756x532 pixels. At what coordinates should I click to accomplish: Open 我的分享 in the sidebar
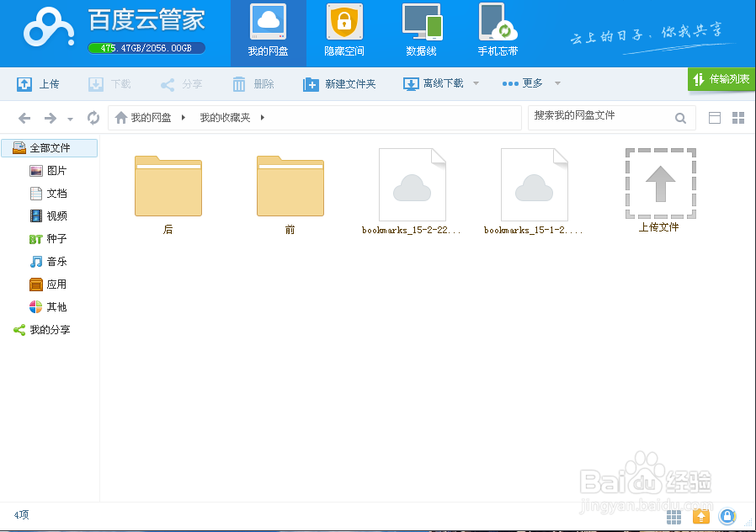(42, 330)
